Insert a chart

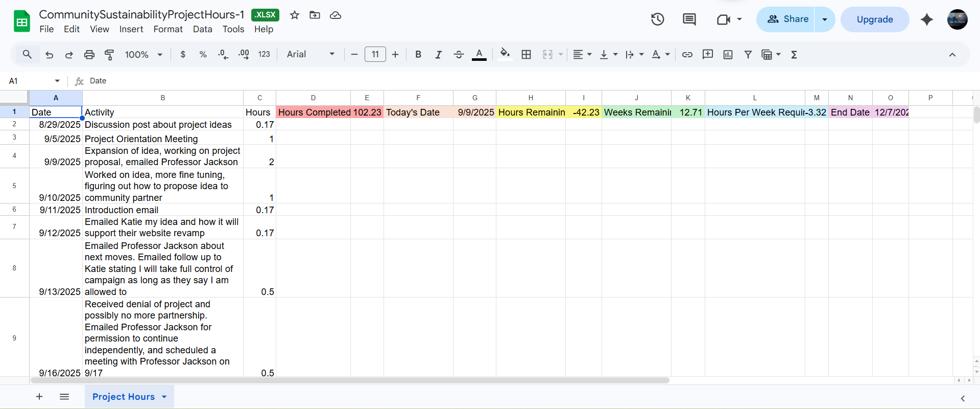pyautogui.click(x=728, y=55)
